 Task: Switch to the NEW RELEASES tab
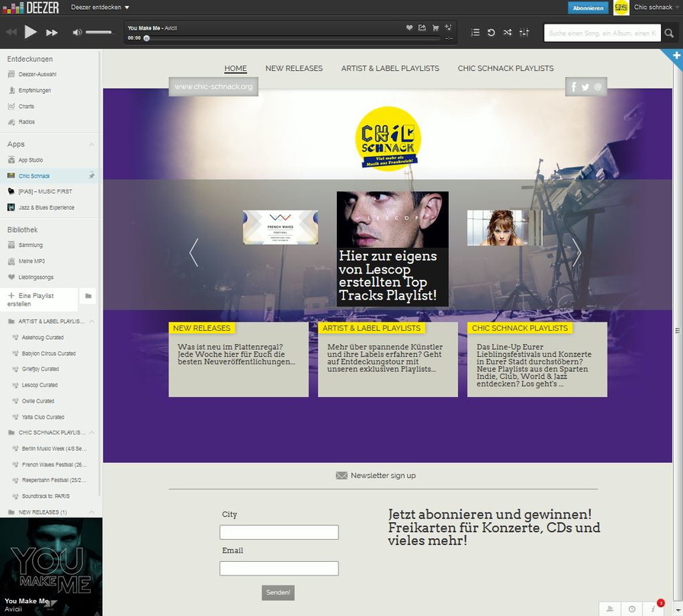coord(294,69)
